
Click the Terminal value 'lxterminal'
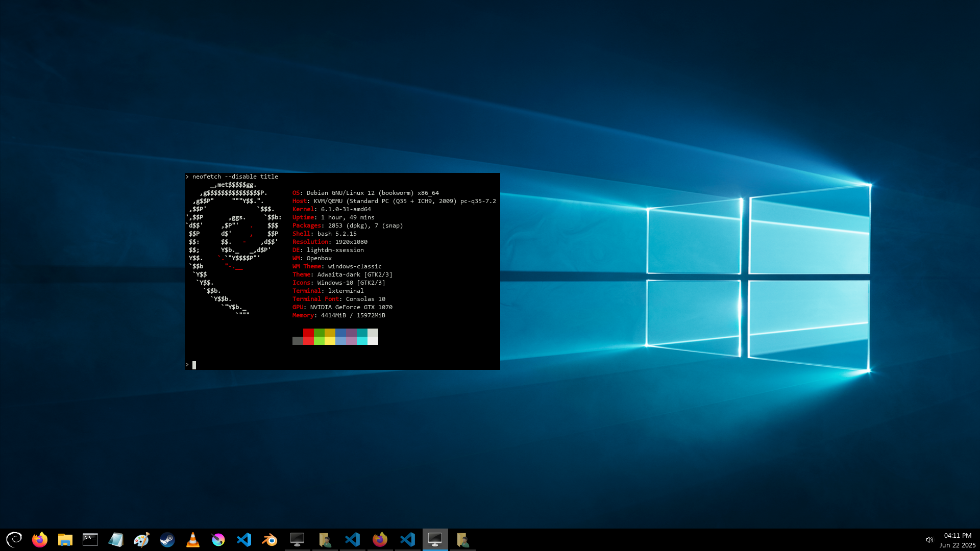[346, 291]
